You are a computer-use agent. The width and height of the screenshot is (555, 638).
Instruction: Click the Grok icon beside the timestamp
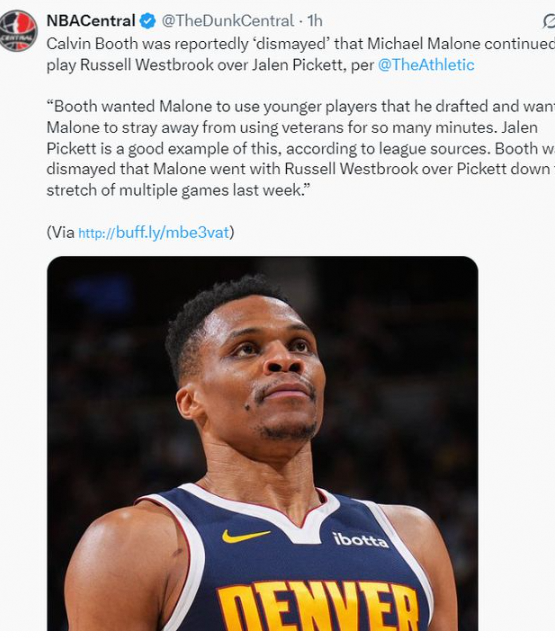click(x=549, y=21)
